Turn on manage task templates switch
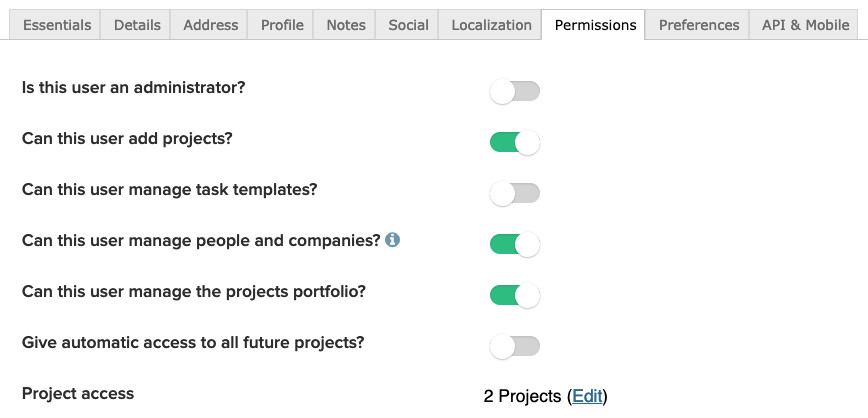The image size is (868, 418). (514, 193)
